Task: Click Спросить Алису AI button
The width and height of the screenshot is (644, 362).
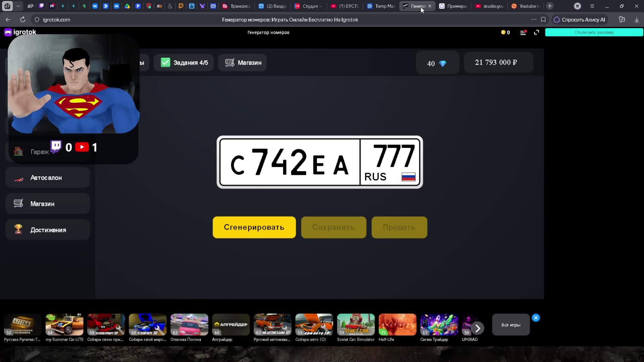Action: tap(580, 20)
